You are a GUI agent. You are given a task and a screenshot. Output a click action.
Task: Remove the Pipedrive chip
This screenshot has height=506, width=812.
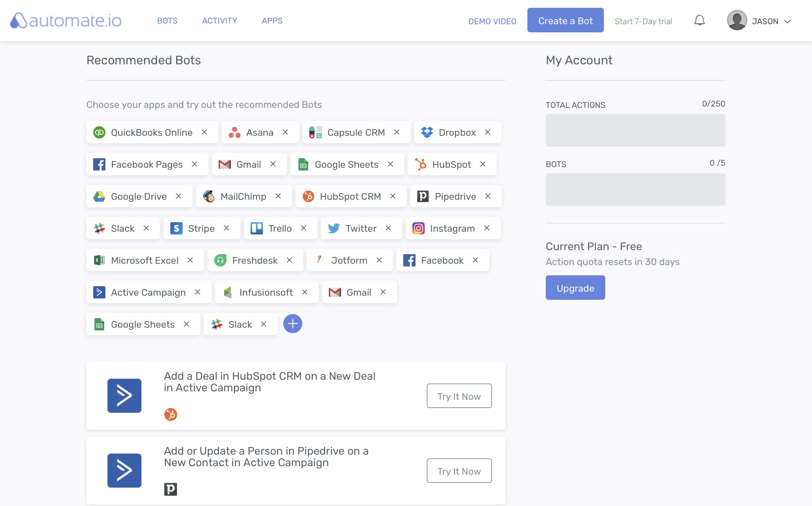click(488, 196)
